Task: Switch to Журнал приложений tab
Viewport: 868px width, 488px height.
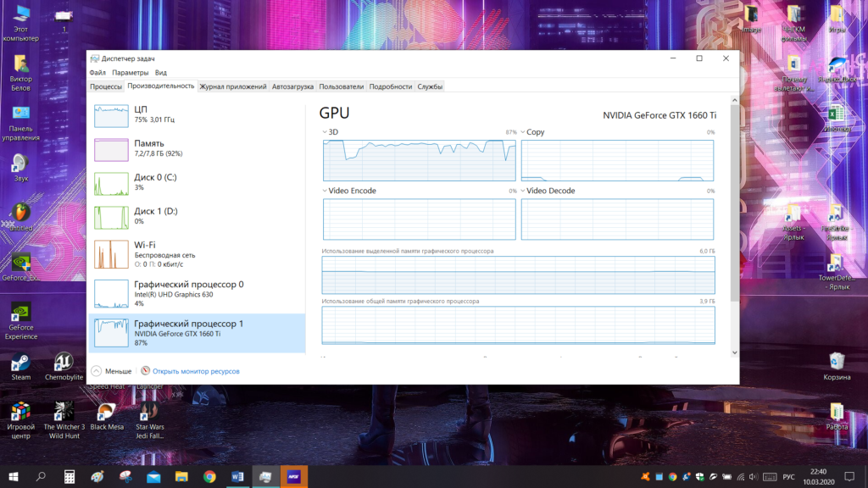Action: coord(233,86)
